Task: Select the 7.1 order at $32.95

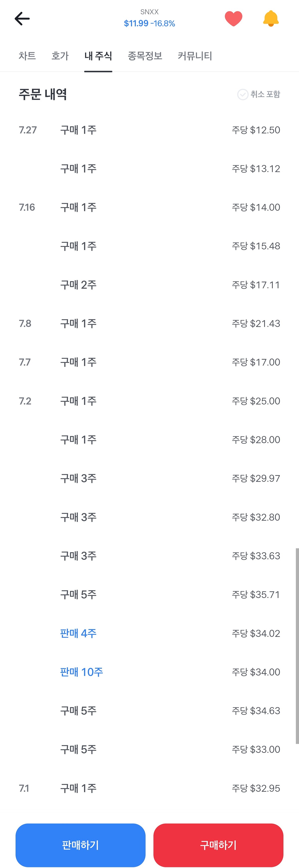Action: pos(149,788)
